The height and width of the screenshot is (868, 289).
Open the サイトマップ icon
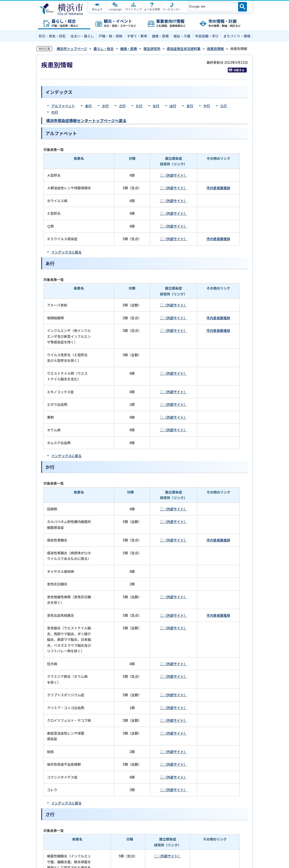133,7
